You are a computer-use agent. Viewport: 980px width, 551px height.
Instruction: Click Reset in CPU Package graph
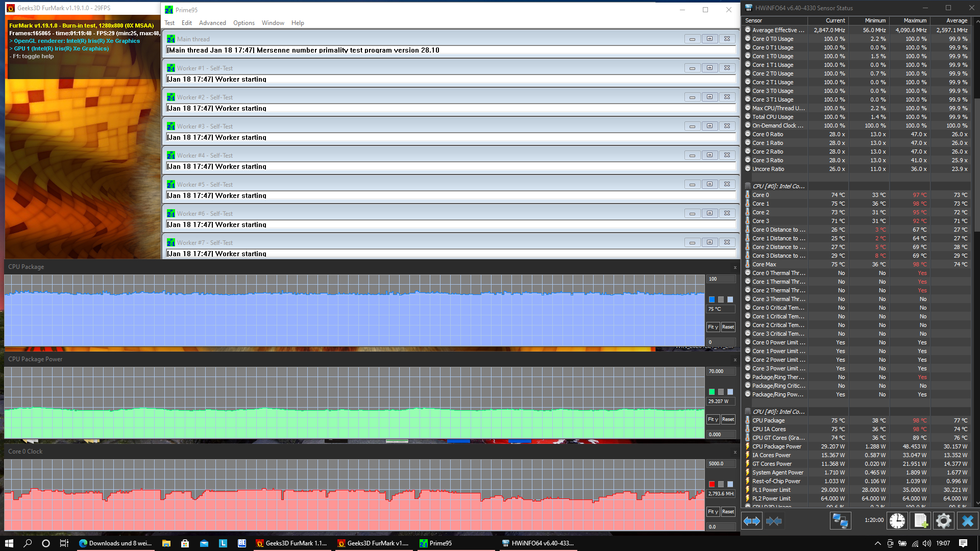click(x=728, y=327)
